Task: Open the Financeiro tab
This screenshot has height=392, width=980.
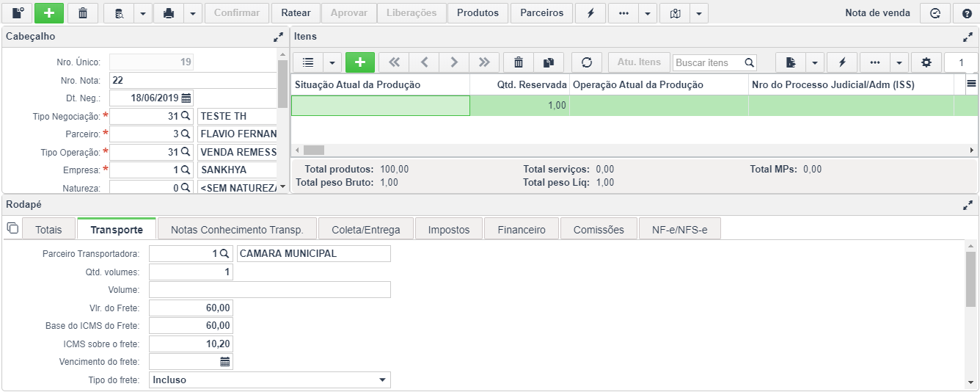Action: point(522,230)
